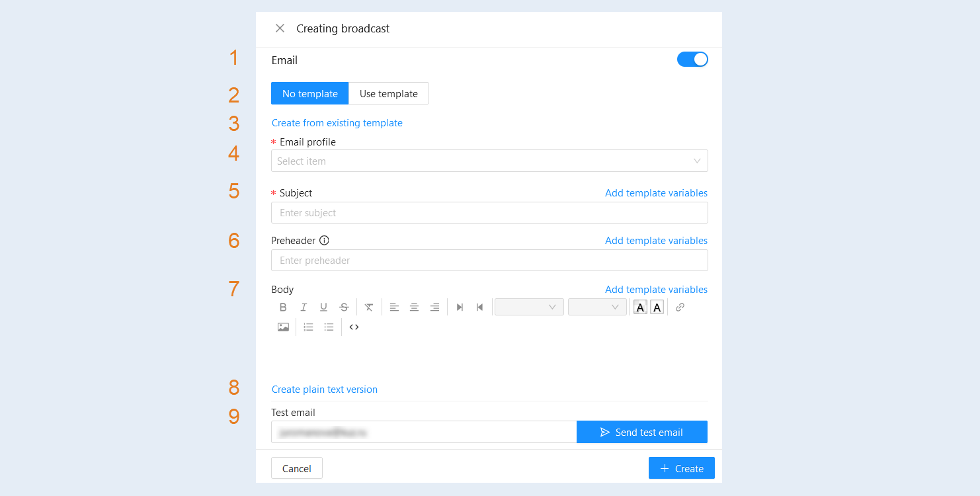Clear formatting with the toolbar icon
This screenshot has height=496, width=980.
point(369,307)
